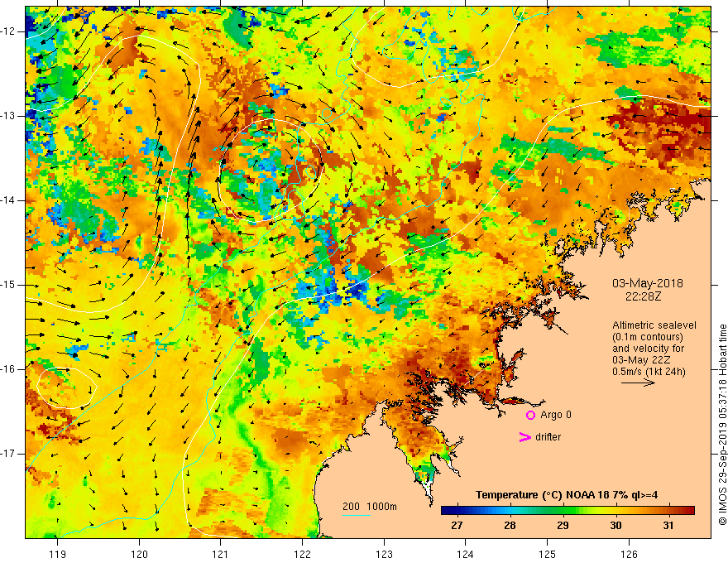
Task: Click the magenta Argo circle symbol
Action: pyautogui.click(x=530, y=415)
